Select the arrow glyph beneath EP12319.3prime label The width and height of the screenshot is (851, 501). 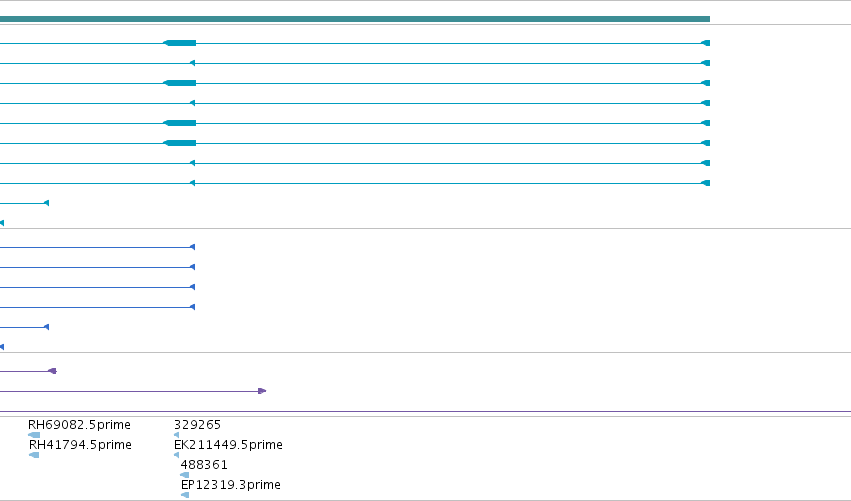click(185, 495)
